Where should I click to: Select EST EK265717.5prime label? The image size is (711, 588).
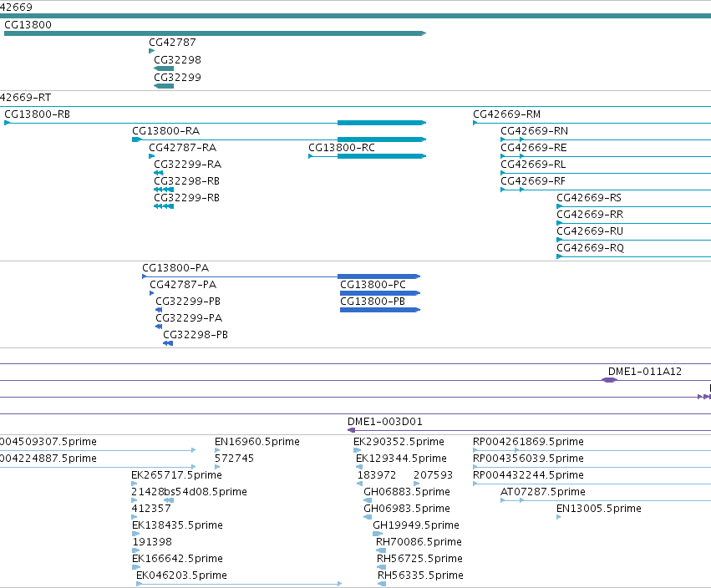(x=176, y=475)
